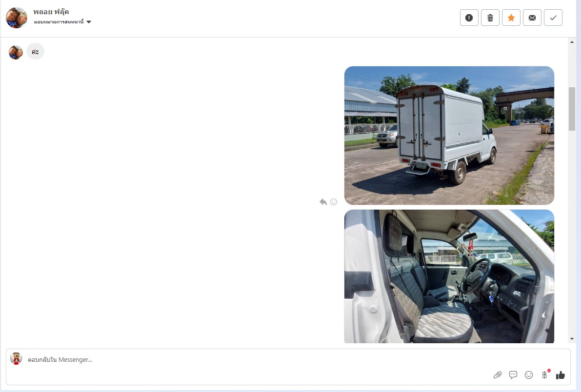Screen dimensions: 581x392
Task: Open contact profile picture in header
Action: [x=17, y=18]
